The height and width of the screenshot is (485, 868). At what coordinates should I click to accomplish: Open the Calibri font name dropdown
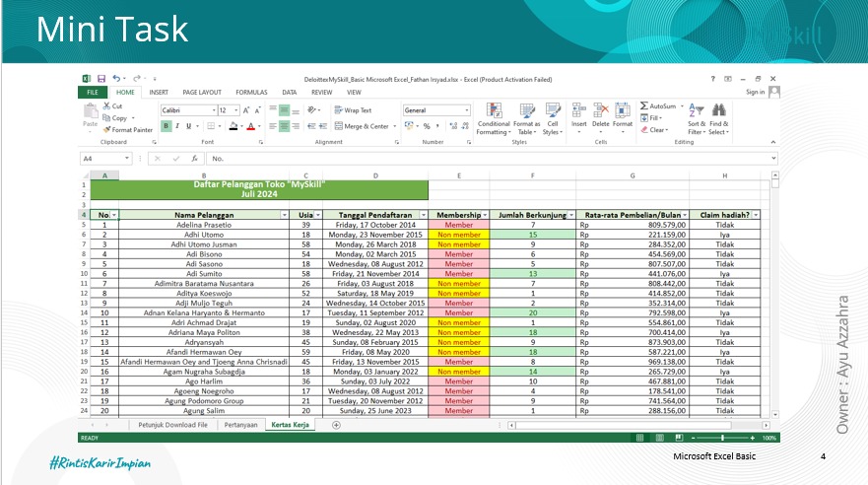pos(214,110)
